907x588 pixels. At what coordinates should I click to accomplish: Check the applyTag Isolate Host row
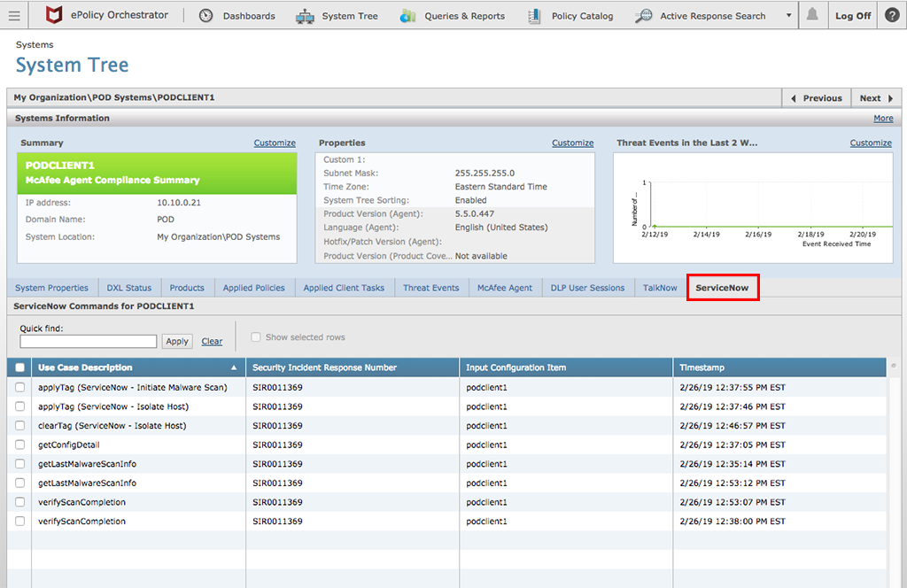pos(19,406)
